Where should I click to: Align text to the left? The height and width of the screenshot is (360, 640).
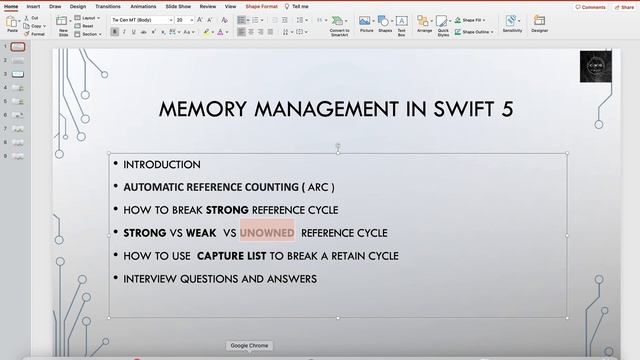point(241,32)
